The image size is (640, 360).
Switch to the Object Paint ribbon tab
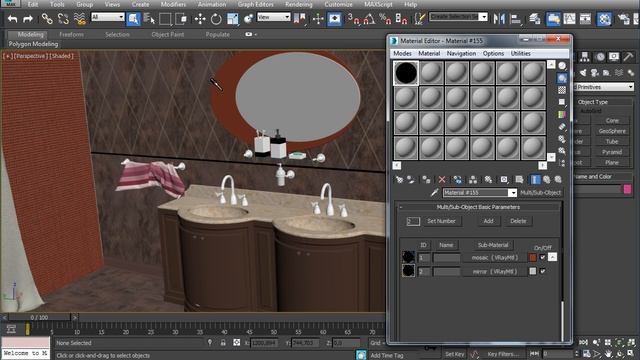(x=167, y=35)
